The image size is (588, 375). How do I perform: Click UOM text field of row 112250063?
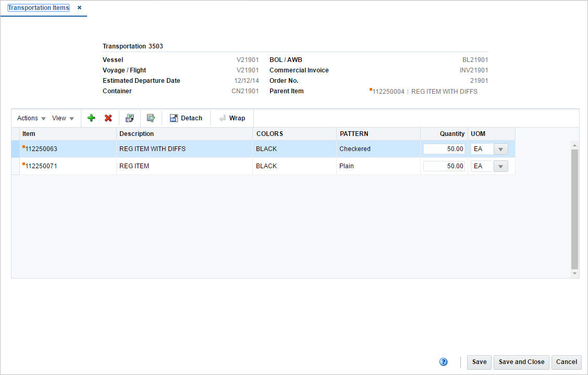click(482, 149)
